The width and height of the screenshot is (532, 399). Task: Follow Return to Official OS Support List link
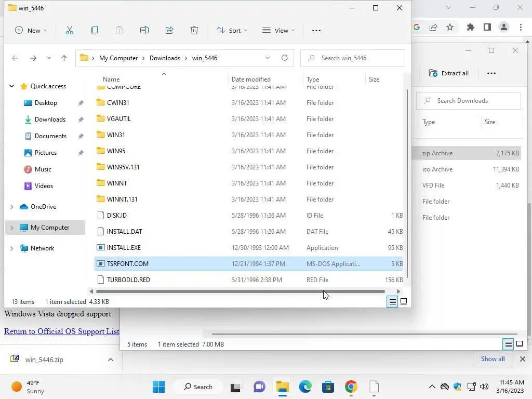(62, 331)
